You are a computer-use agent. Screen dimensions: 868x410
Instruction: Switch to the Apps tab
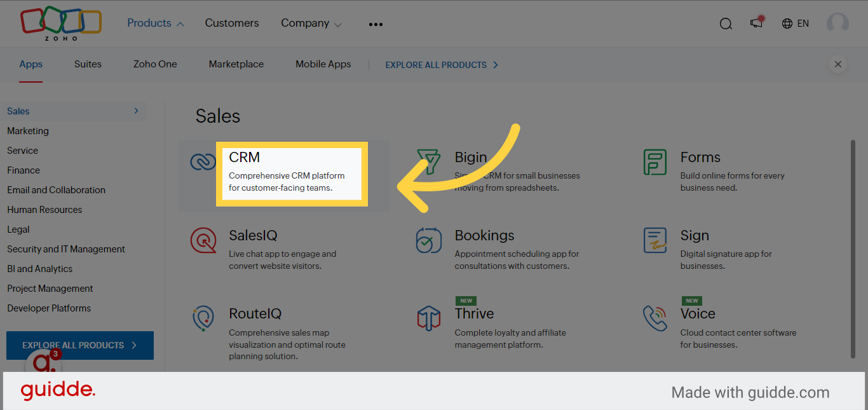point(31,64)
